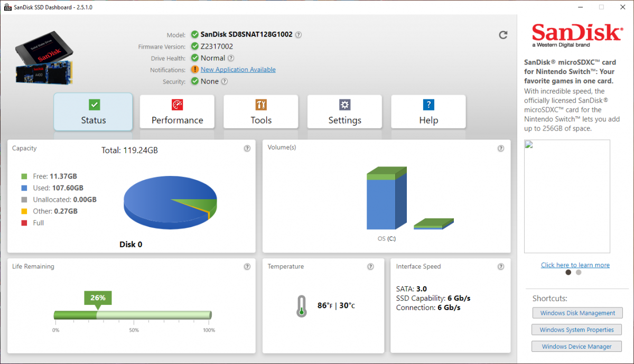Click the red Full legend swatch
This screenshot has height=364, width=634.
[24, 223]
